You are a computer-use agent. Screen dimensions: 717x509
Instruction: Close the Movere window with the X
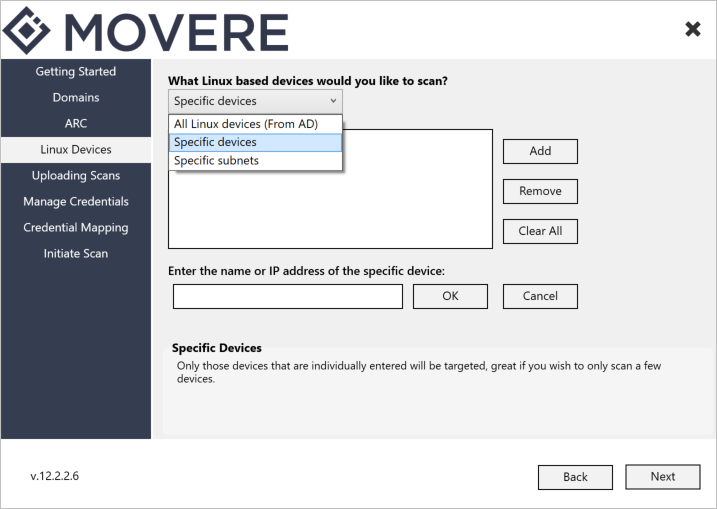693,29
